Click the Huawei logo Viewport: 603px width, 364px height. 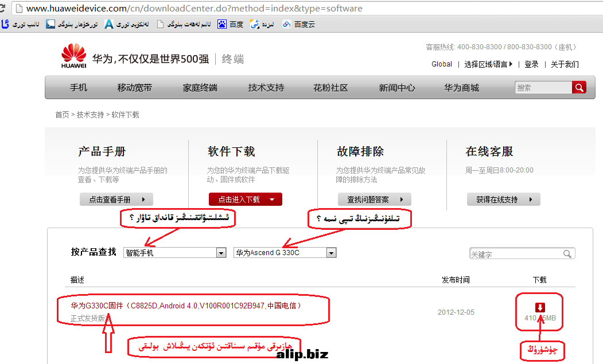click(73, 57)
